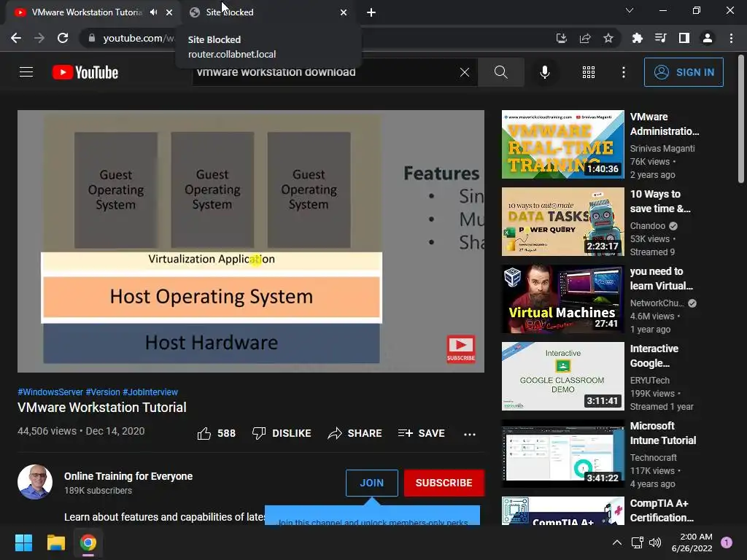Image resolution: width=747 pixels, height=560 pixels.
Task: Show hidden system tray icons chevron
Action: (x=617, y=542)
